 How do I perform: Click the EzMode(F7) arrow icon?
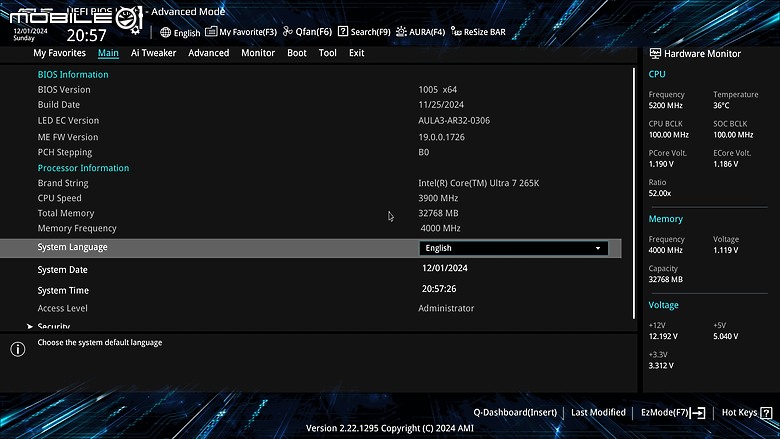pyautogui.click(x=697, y=413)
